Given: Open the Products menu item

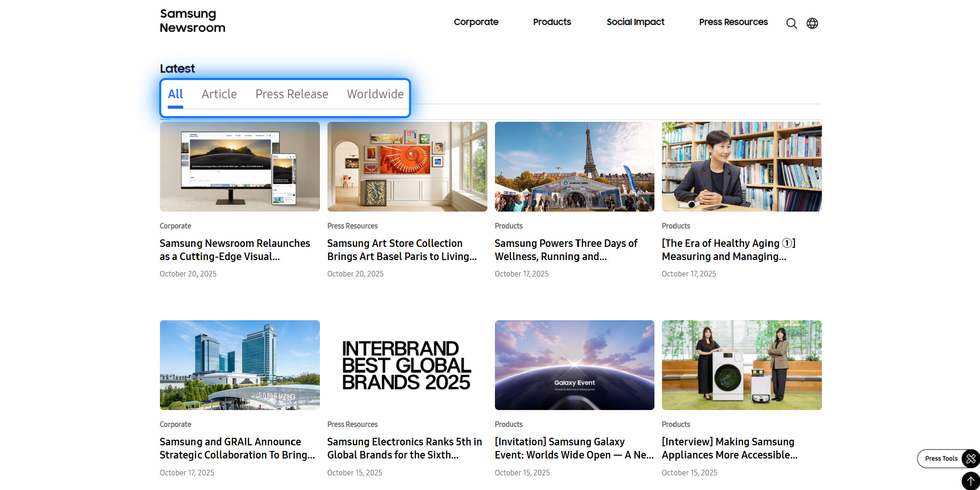Looking at the screenshot, I should (x=551, y=22).
